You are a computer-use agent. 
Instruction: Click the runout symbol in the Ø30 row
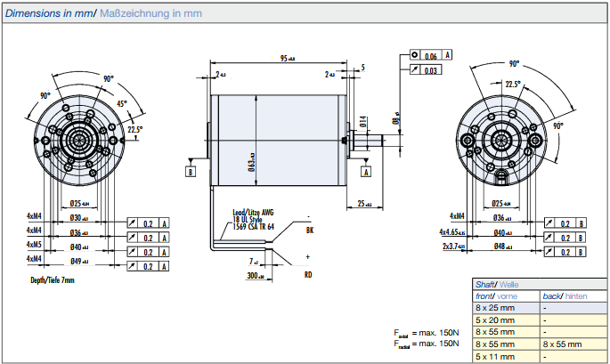pos(133,222)
